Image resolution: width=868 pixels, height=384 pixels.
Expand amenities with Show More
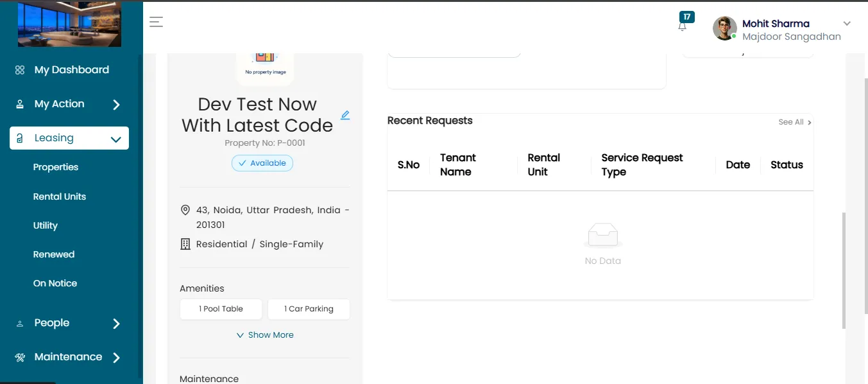click(265, 335)
